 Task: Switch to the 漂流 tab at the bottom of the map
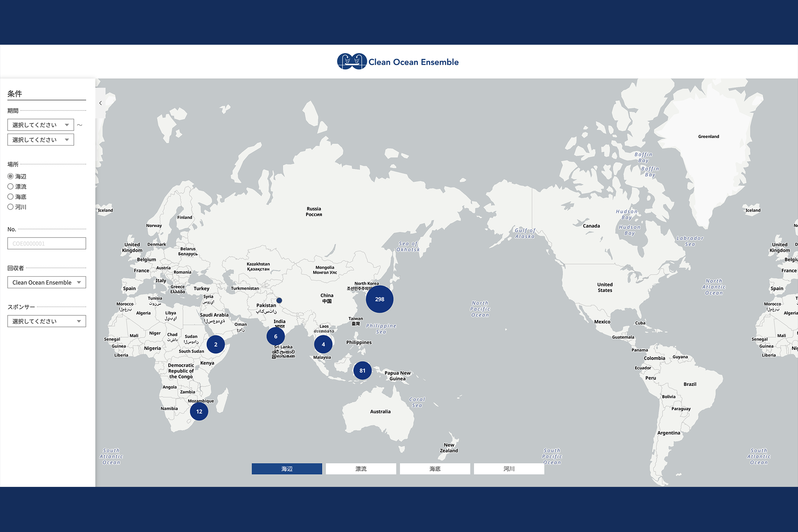(x=361, y=469)
